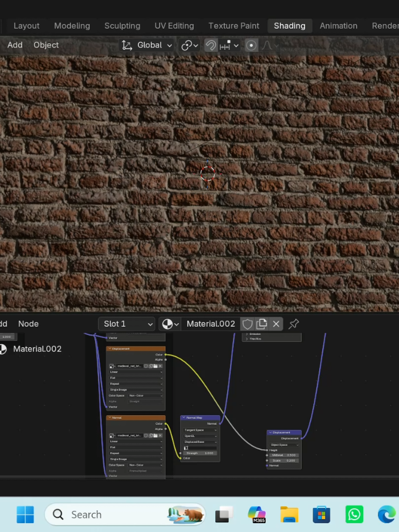Viewport: 399px width, 532px height.
Task: Open the Node menu
Action: 28,324
